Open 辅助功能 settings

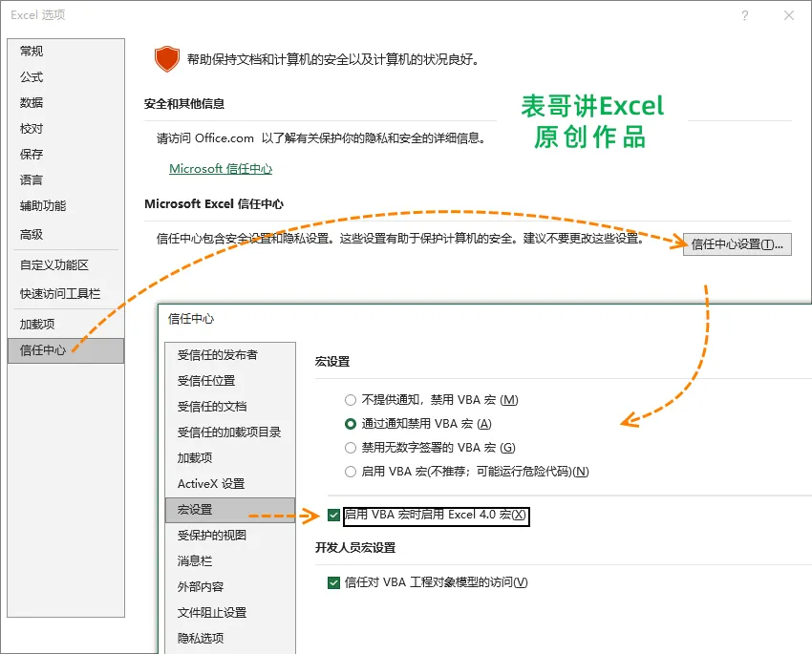(66, 206)
